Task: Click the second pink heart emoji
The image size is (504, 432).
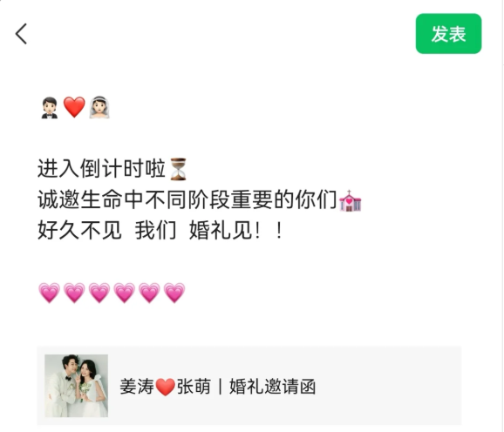Action: pos(74,293)
